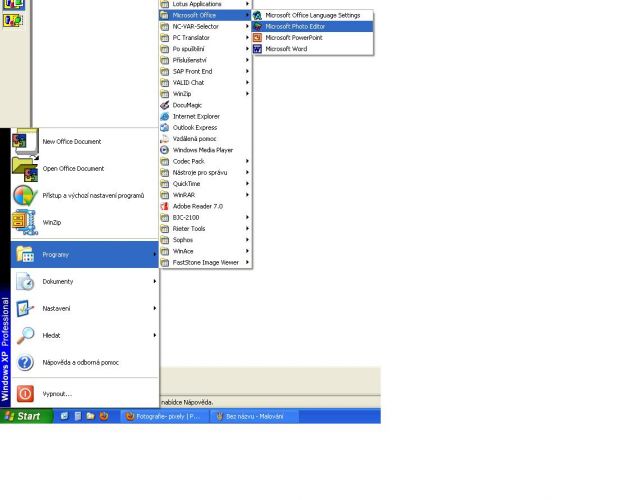Open the Po spuštění folder
Viewport: 639px width, 500px height.
click(x=205, y=49)
